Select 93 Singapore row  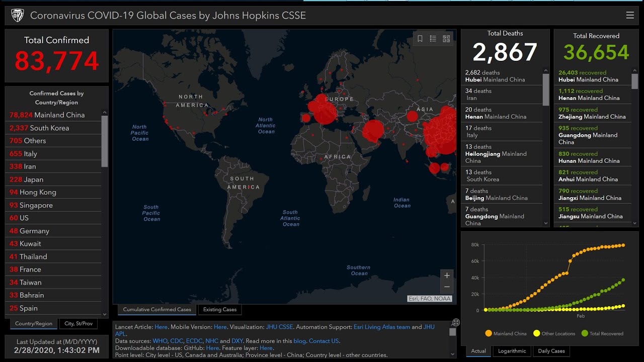coord(53,205)
